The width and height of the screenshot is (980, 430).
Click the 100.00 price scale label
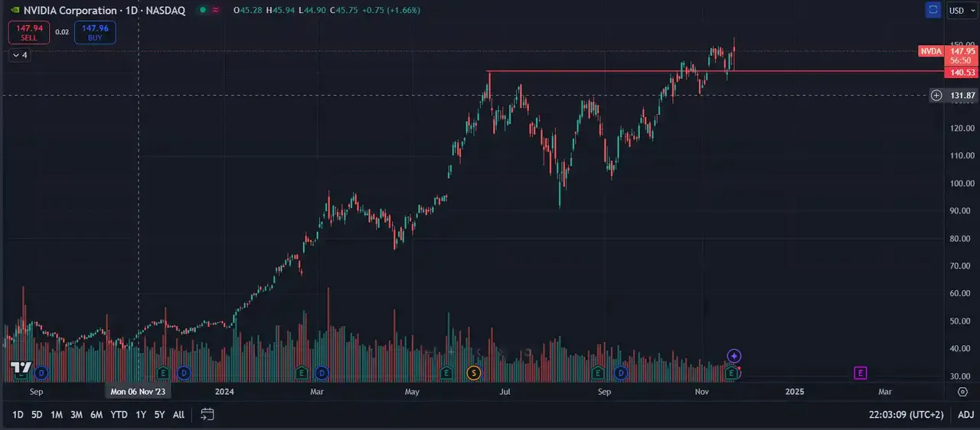[962, 184]
